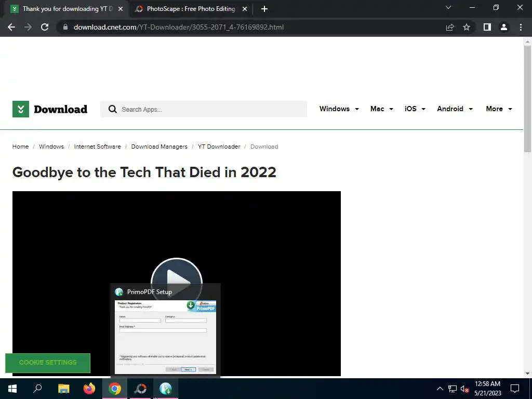Image resolution: width=532 pixels, height=399 pixels.
Task: Click the scrollbar down arrow
Action: pos(527,374)
